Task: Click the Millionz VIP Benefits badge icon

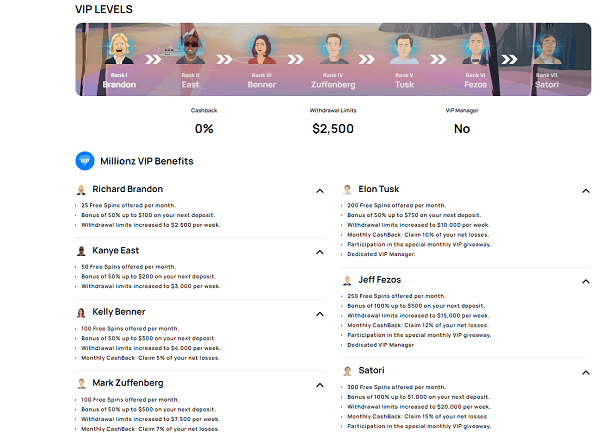Action: click(x=85, y=160)
